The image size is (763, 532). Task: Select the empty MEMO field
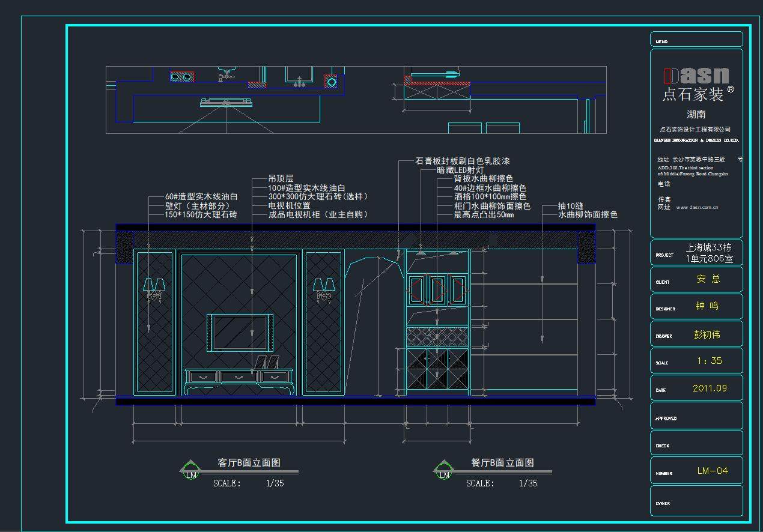pyautogui.click(x=696, y=40)
